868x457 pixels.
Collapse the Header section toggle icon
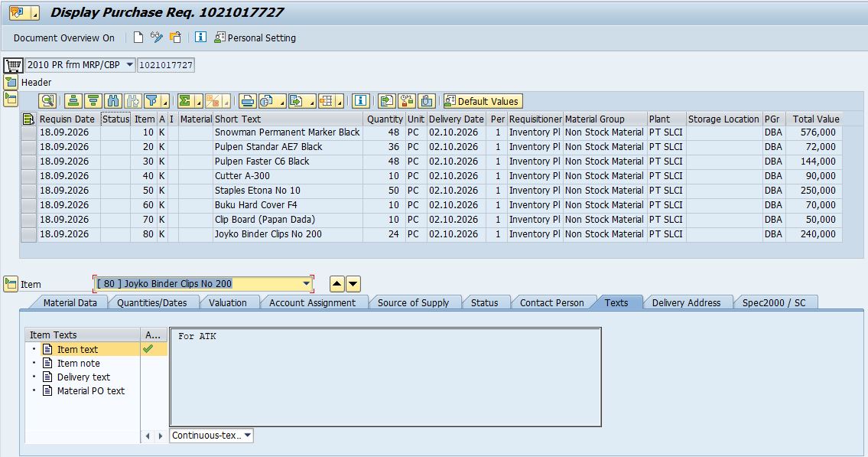coord(11,83)
